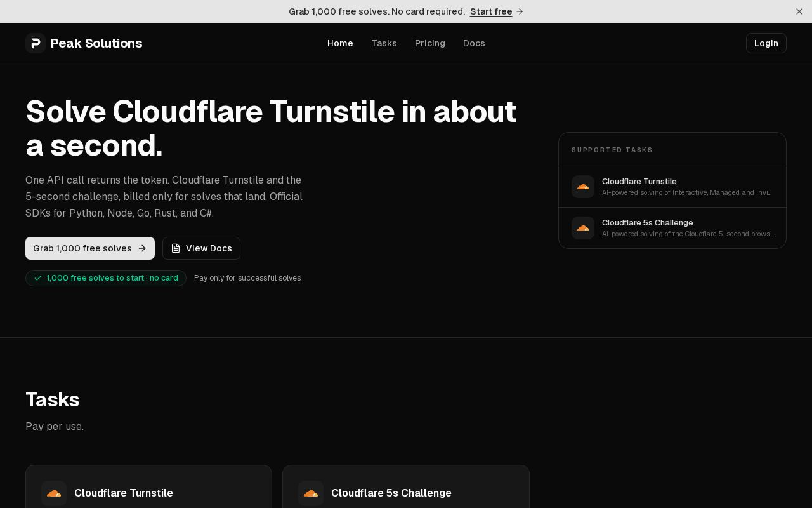Click the 'One API call returns the token' paragraph
This screenshot has height=508, width=812.
pos(164,197)
